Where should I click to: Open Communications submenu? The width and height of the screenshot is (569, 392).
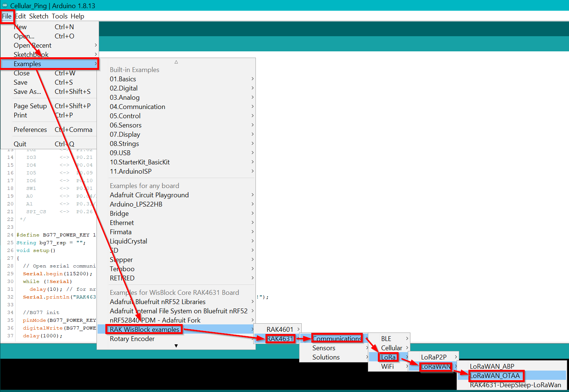click(x=334, y=339)
